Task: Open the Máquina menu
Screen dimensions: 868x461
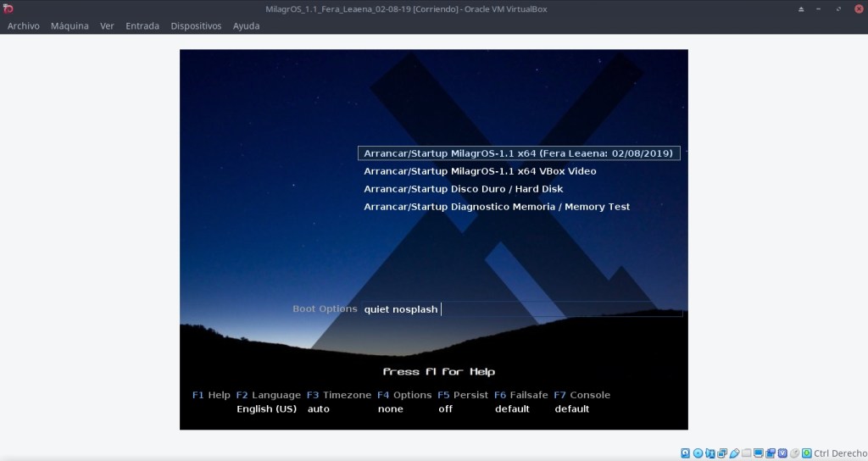Action: point(70,25)
